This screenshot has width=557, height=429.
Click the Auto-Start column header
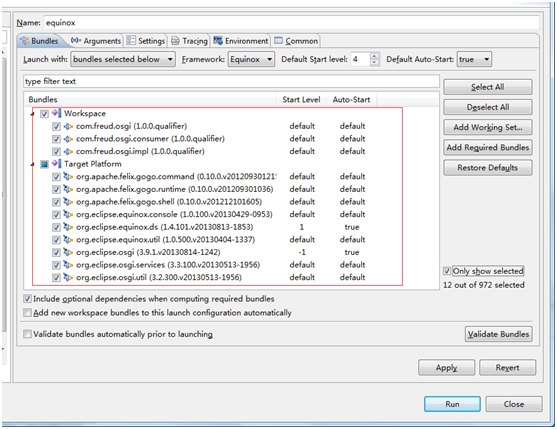(351, 99)
